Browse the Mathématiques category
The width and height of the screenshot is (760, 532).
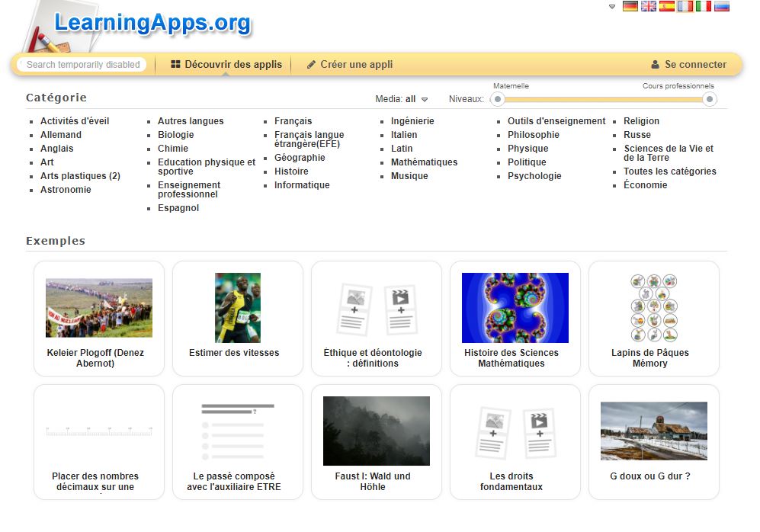424,162
